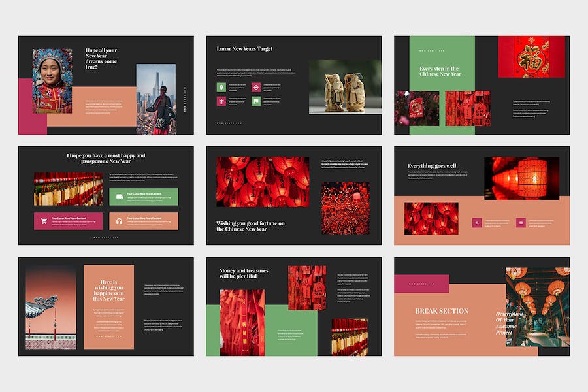Select the red Fu character decoration image

[x=531, y=57]
